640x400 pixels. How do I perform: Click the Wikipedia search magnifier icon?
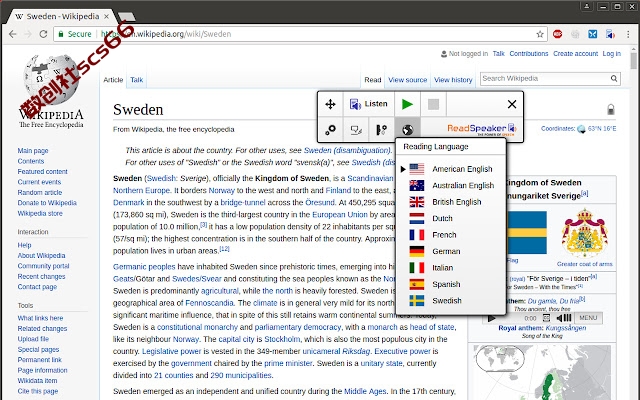click(614, 78)
